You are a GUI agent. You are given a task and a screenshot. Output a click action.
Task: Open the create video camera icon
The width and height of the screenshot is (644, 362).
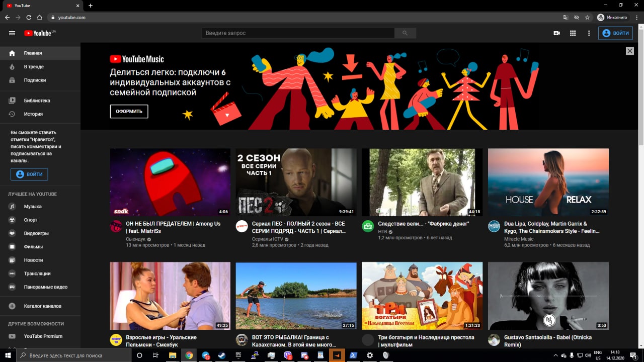pyautogui.click(x=557, y=33)
